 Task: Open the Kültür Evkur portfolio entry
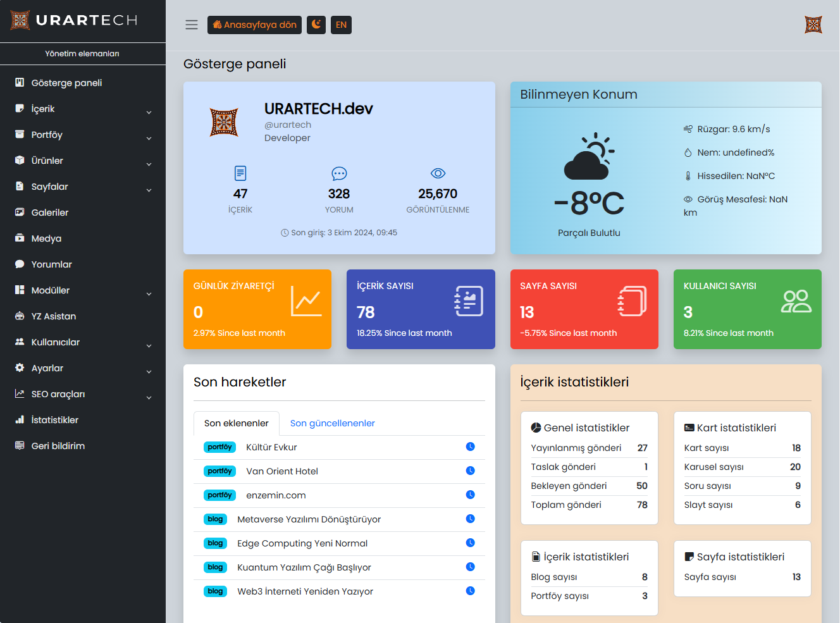coord(271,447)
